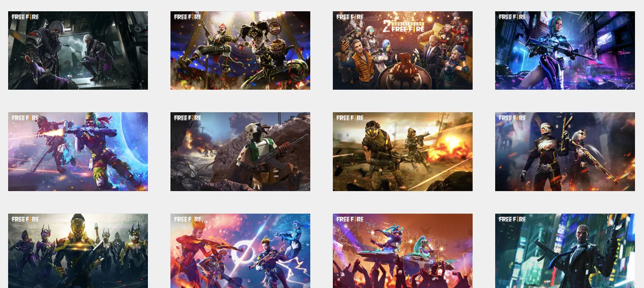The image size is (644, 288).
Task: Open the blue-haired woman neon city wallpaper
Action: 565,50
